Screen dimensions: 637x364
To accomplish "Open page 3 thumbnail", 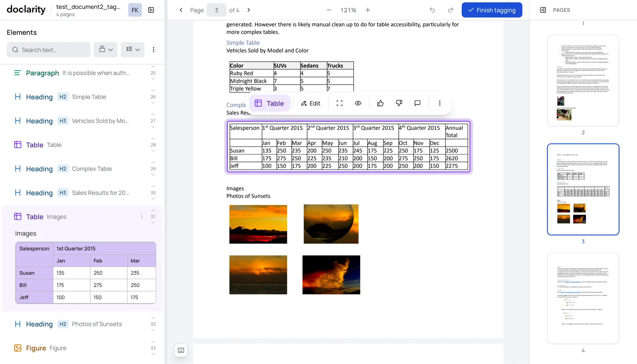I will (x=583, y=189).
